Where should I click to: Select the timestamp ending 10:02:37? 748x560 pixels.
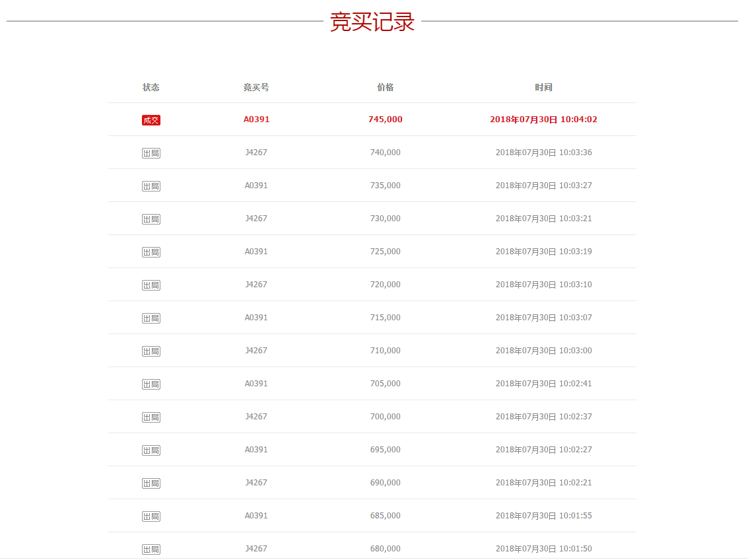[543, 417]
